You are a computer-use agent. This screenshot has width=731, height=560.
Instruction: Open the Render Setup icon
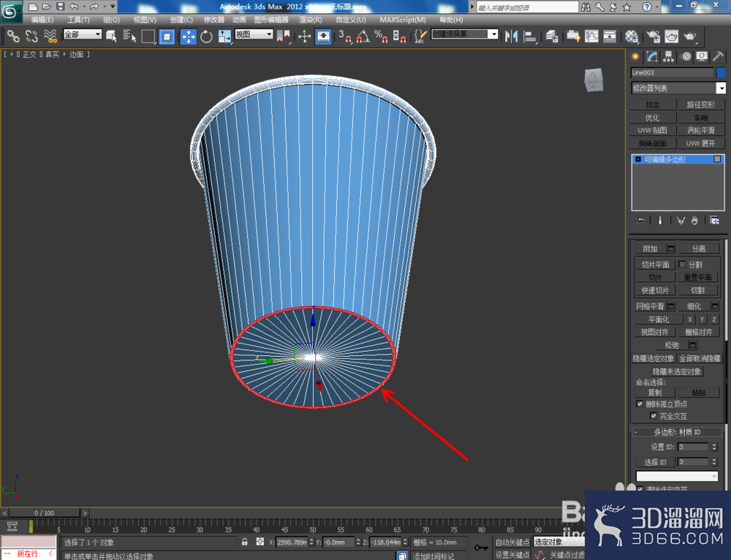click(653, 36)
